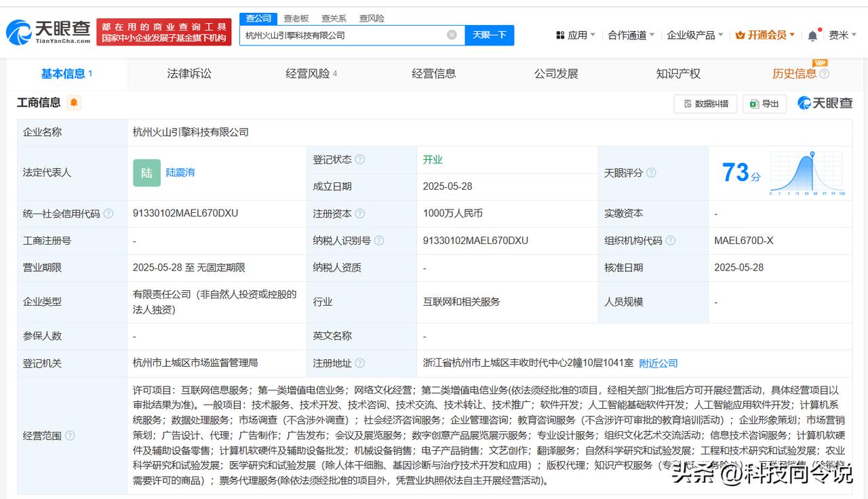Switch to the 基本信息 tab

66,74
